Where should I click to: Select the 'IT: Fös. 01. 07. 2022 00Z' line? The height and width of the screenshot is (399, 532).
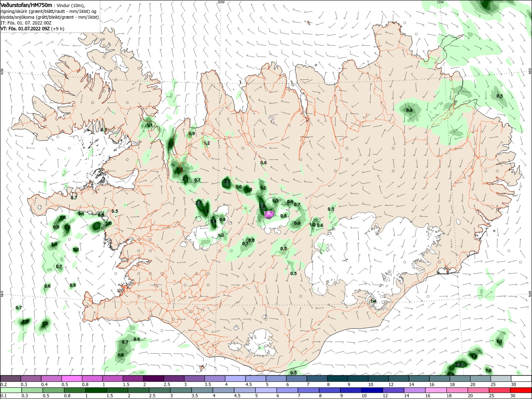tap(26, 23)
